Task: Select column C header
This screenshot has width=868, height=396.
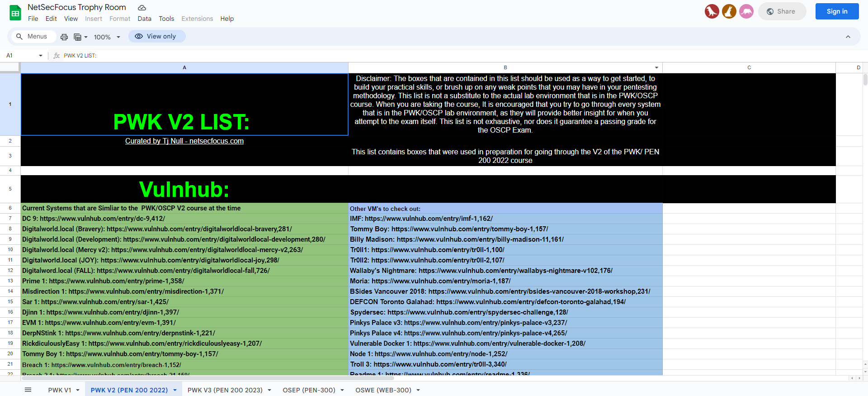Action: click(749, 67)
